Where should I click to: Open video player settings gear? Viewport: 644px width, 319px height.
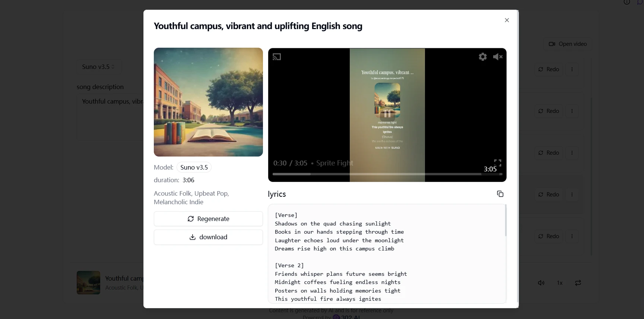tap(483, 57)
